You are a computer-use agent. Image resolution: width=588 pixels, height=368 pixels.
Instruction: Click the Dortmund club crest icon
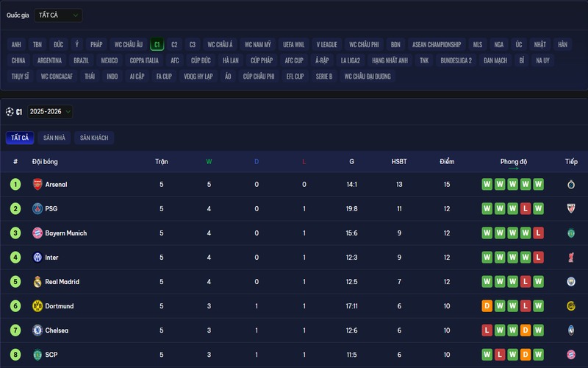point(37,306)
